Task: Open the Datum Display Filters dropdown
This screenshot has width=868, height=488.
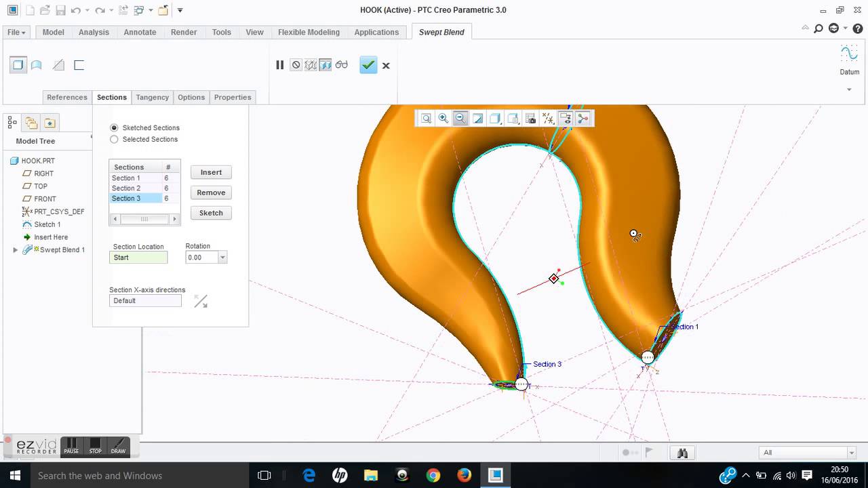Action: [548, 119]
